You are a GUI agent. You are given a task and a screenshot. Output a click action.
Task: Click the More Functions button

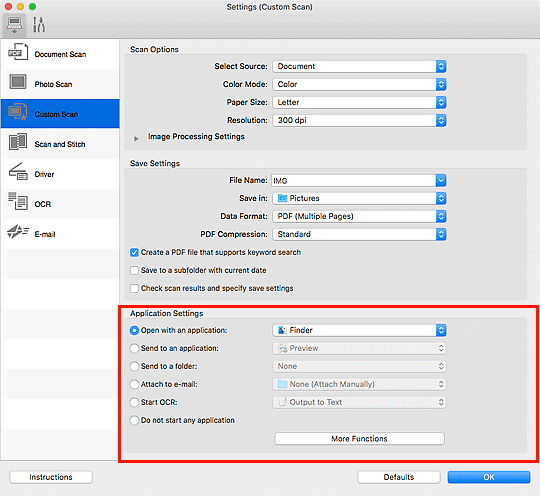359,438
